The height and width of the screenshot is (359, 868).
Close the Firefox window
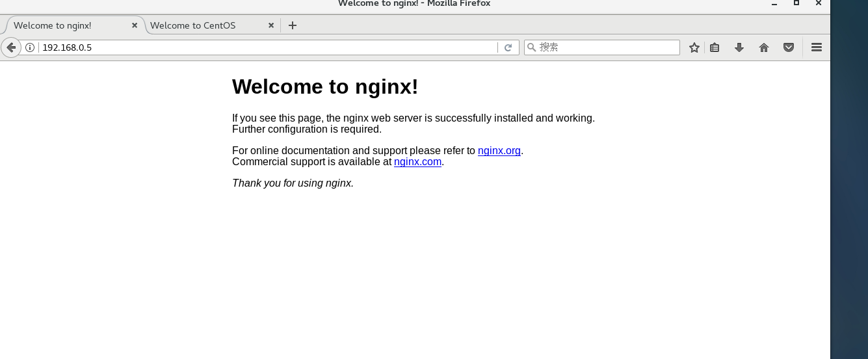coord(819,3)
